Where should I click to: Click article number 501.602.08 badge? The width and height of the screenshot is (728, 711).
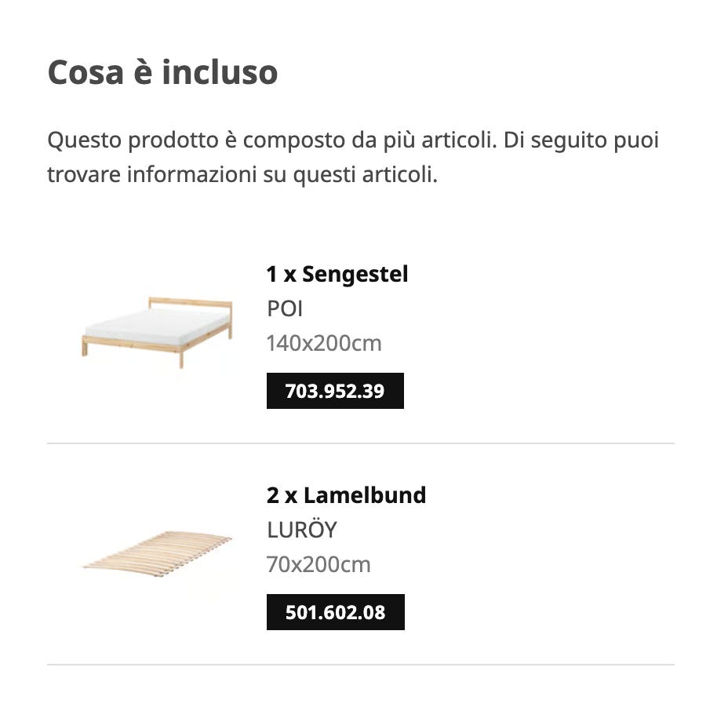point(335,612)
